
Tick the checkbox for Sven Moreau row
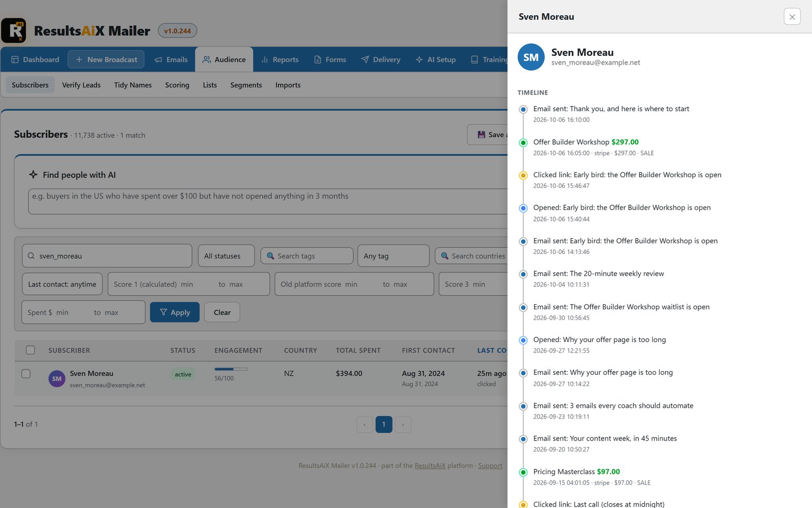point(26,373)
